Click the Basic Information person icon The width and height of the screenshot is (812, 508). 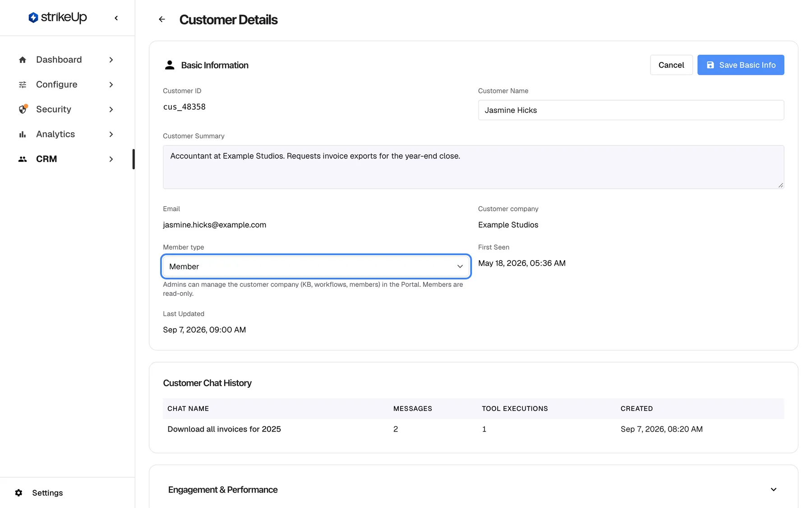coord(170,65)
